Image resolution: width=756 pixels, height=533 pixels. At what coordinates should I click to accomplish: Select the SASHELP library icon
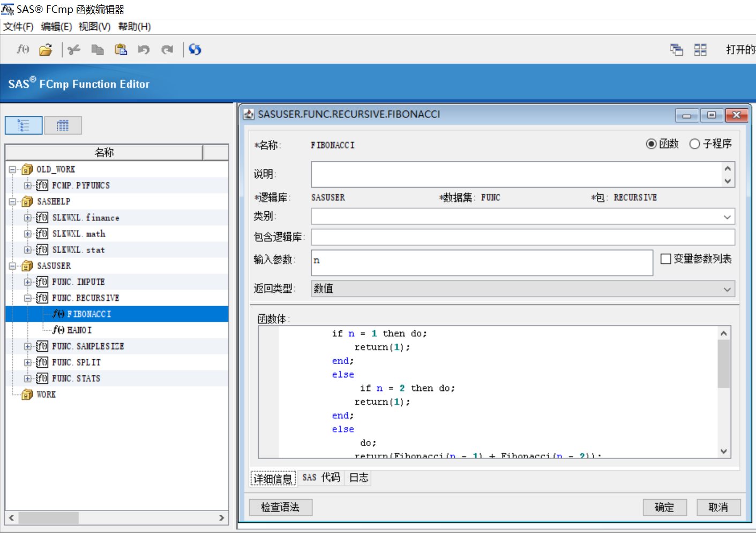27,202
